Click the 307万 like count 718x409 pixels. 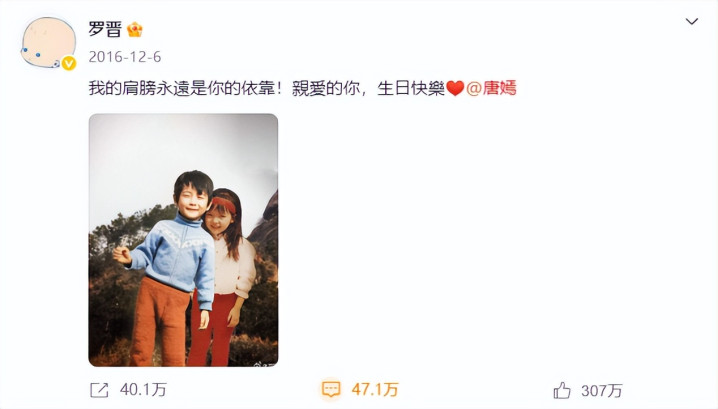(x=602, y=391)
